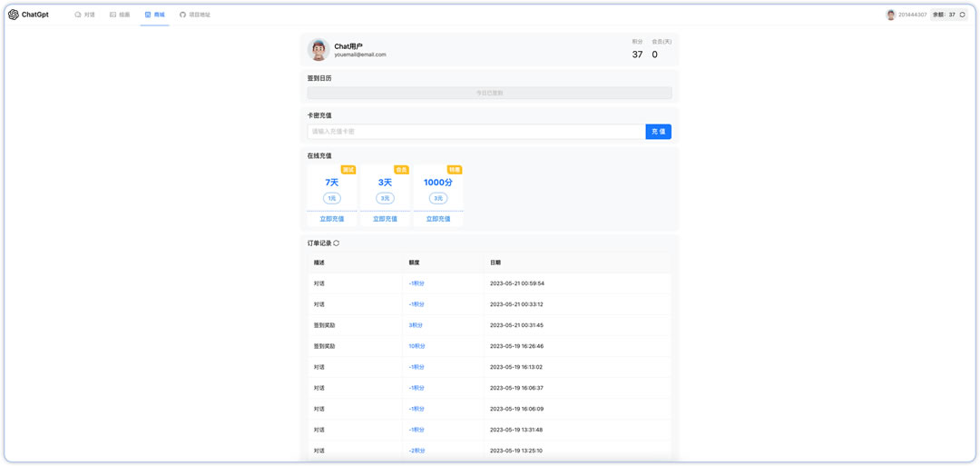The height and width of the screenshot is (466, 980).
Task: Click the 201444307 username in header
Action: point(912,15)
